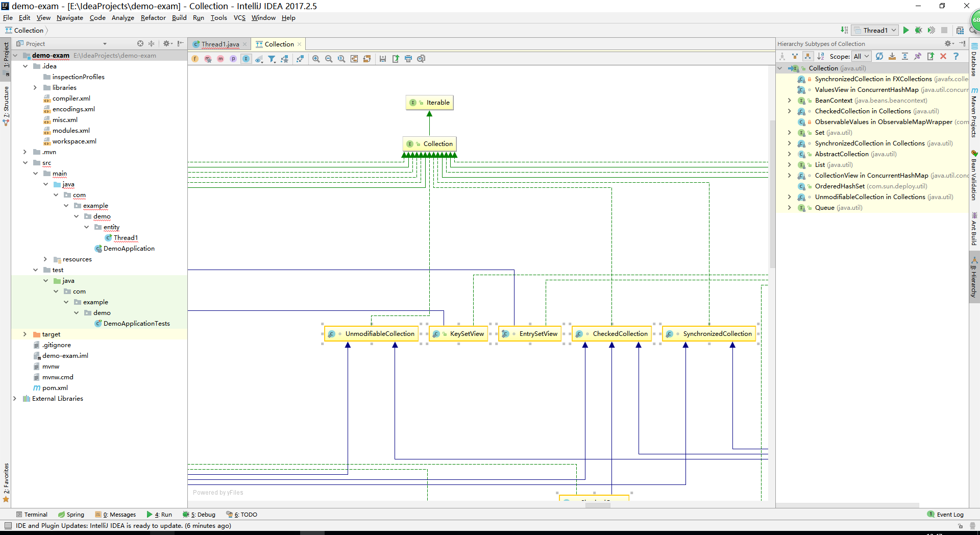
Task: Open the Refactor menu
Action: coord(153,18)
